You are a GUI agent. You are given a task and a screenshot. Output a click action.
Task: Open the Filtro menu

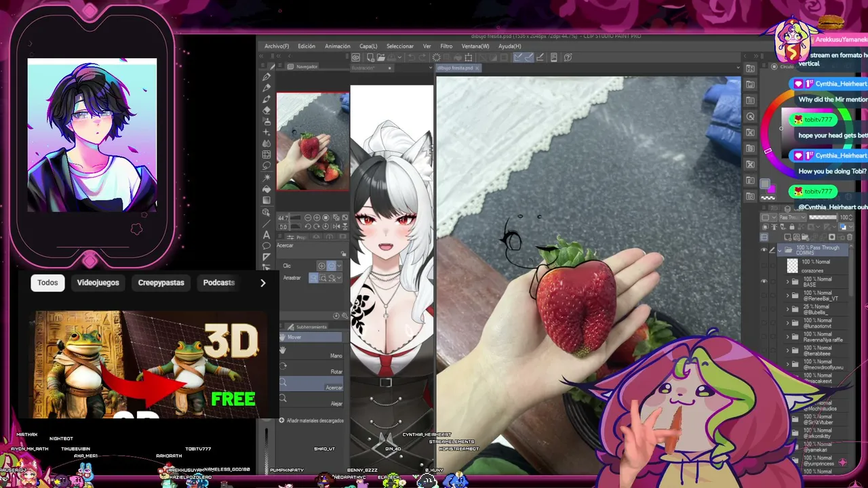coord(446,46)
